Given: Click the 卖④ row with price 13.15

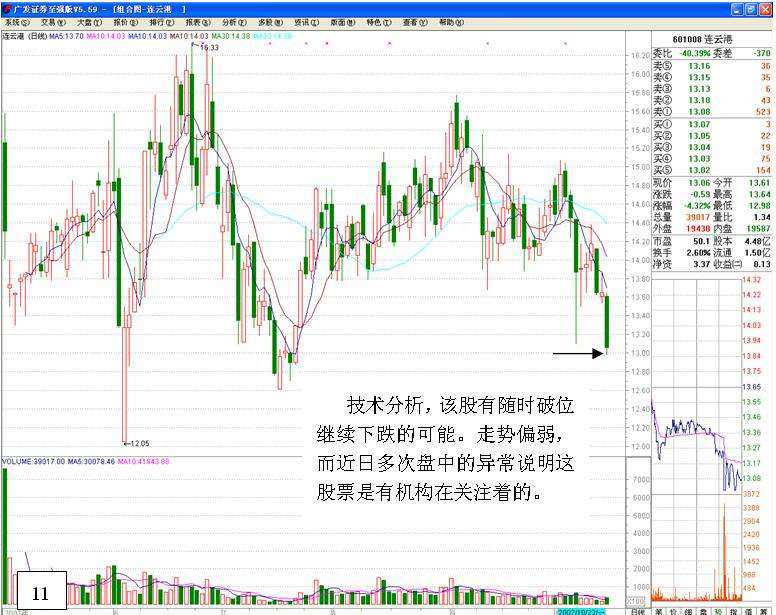Looking at the screenshot, I should tap(712, 77).
